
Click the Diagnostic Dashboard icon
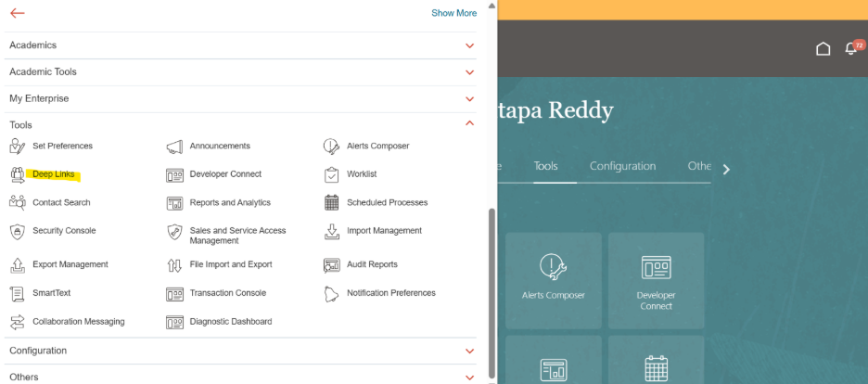coord(174,322)
